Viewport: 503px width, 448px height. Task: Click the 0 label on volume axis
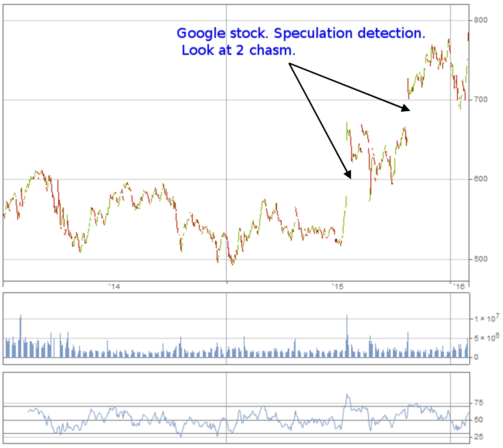pos(476,357)
